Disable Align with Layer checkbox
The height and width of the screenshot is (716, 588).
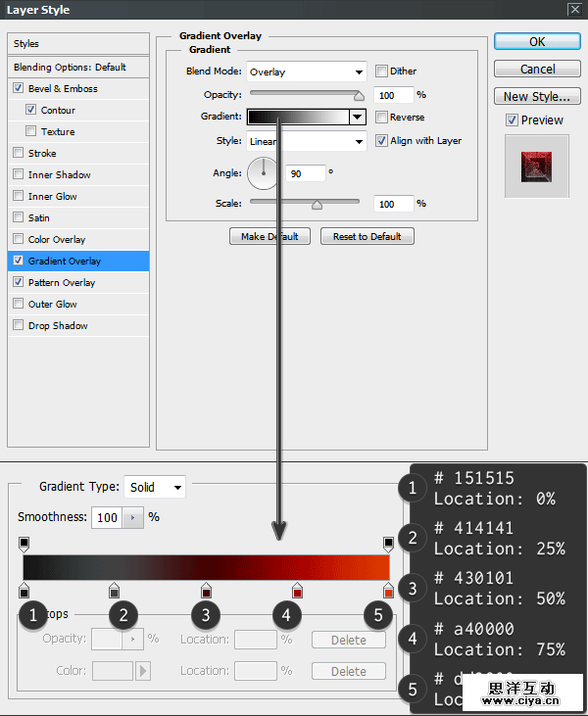[x=382, y=141]
